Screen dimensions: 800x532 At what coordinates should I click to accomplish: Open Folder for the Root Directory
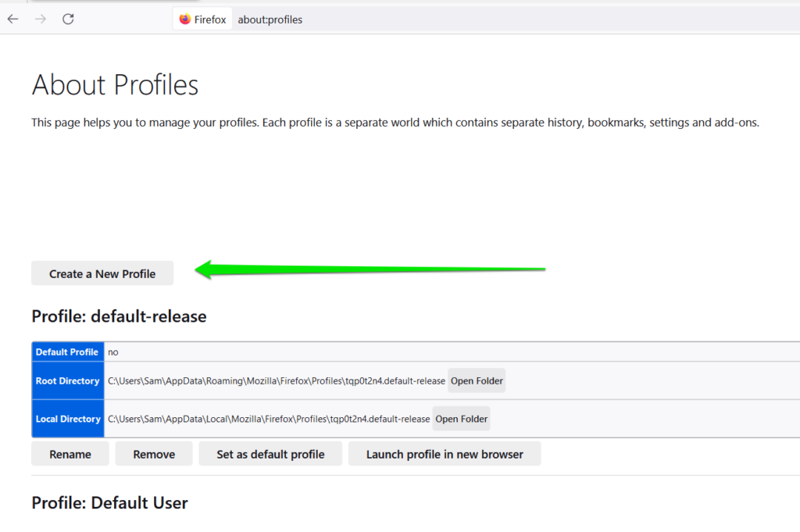477,380
